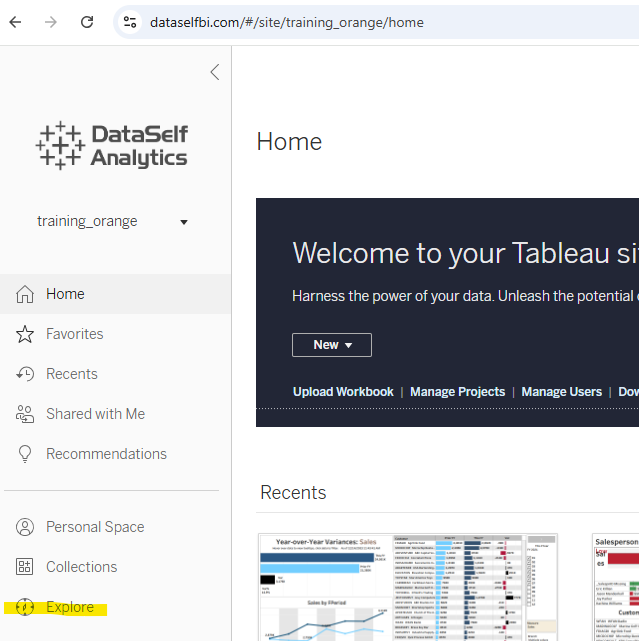The image size is (639, 641).
Task: Open site information icon in address bar
Action: pyautogui.click(x=130, y=22)
